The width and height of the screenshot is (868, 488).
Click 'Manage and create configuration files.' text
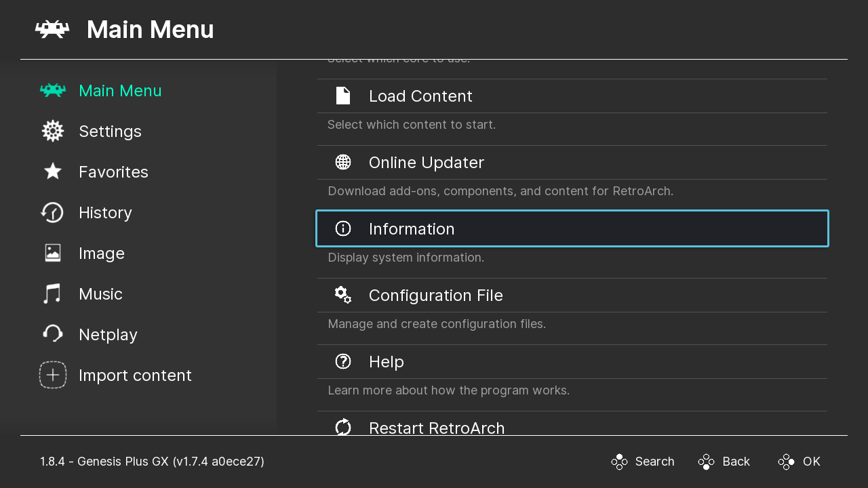(x=437, y=324)
